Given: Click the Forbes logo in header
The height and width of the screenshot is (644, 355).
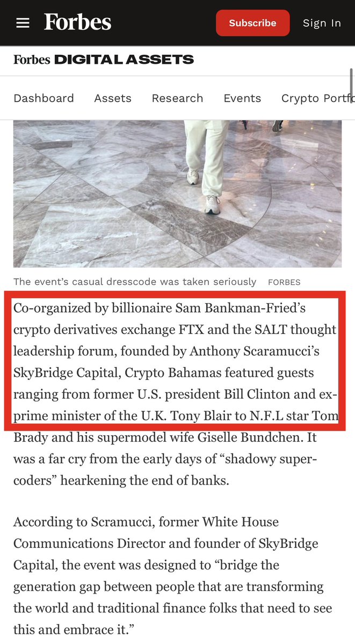Looking at the screenshot, I should click(x=77, y=23).
